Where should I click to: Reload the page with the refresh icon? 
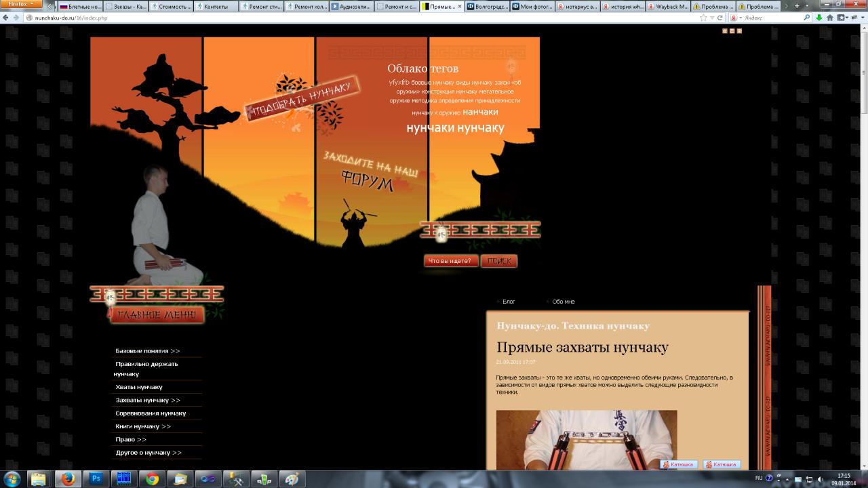tap(721, 18)
